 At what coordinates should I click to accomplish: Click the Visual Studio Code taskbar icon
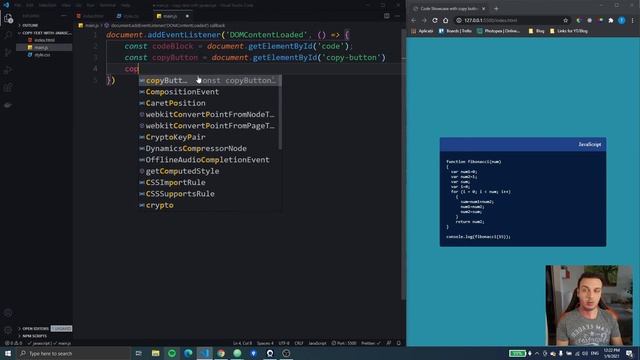[204, 353]
